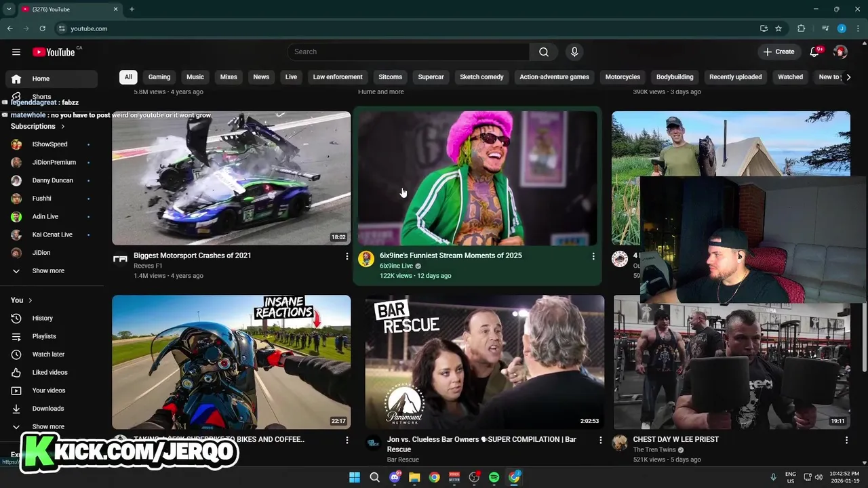This screenshot has height=488, width=868.
Task: Open the Chrome extensions puzzle icon
Action: click(802, 28)
